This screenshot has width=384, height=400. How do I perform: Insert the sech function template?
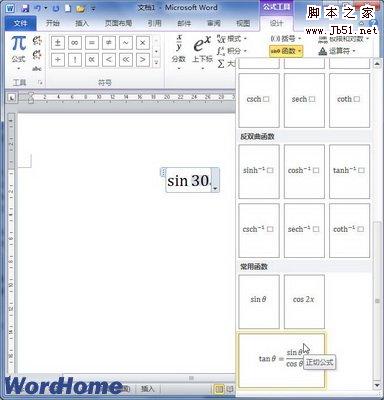[x=304, y=100]
